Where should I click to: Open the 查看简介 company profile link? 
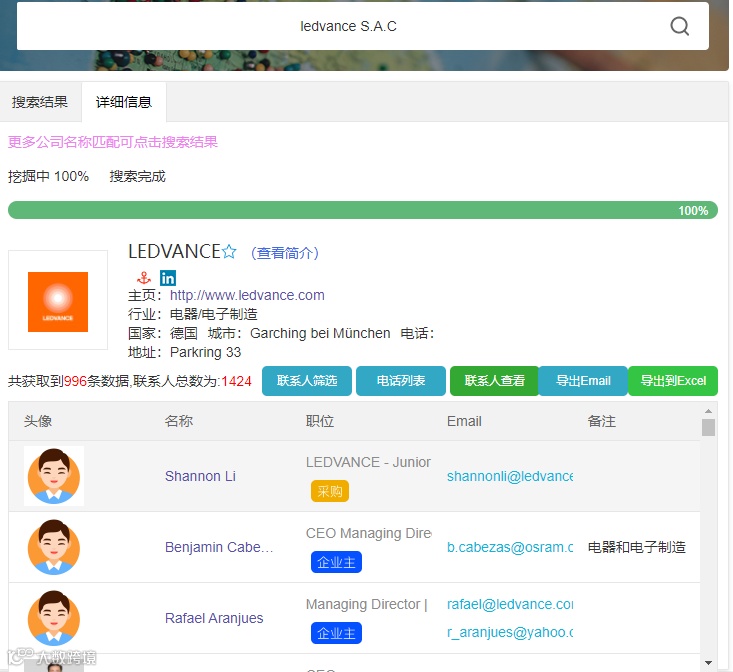click(285, 253)
